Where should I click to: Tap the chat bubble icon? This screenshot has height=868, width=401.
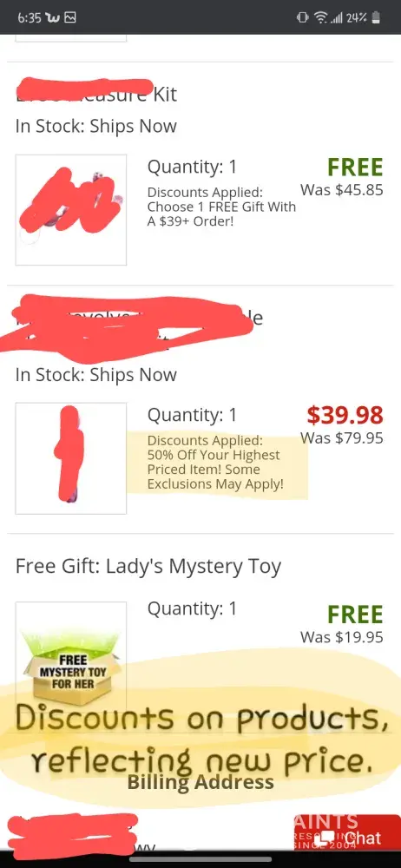[x=328, y=838]
